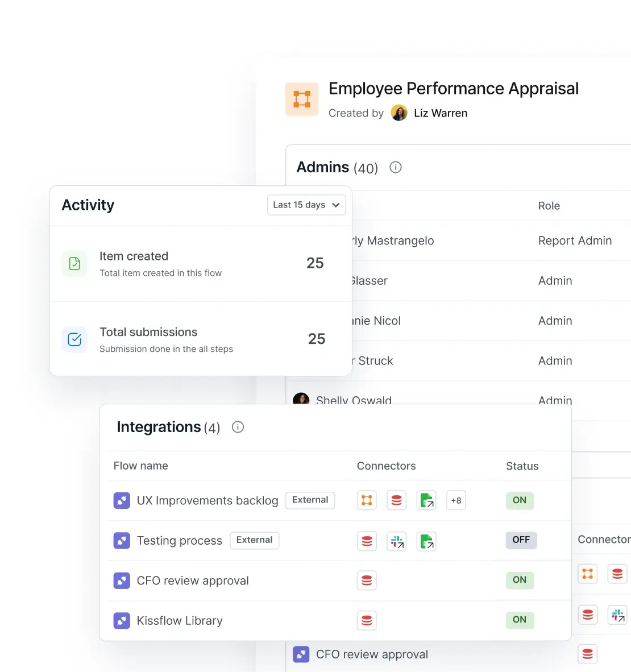Click the Slack connector icon in Testing process
Screen dimensions: 631x672
tap(396, 541)
